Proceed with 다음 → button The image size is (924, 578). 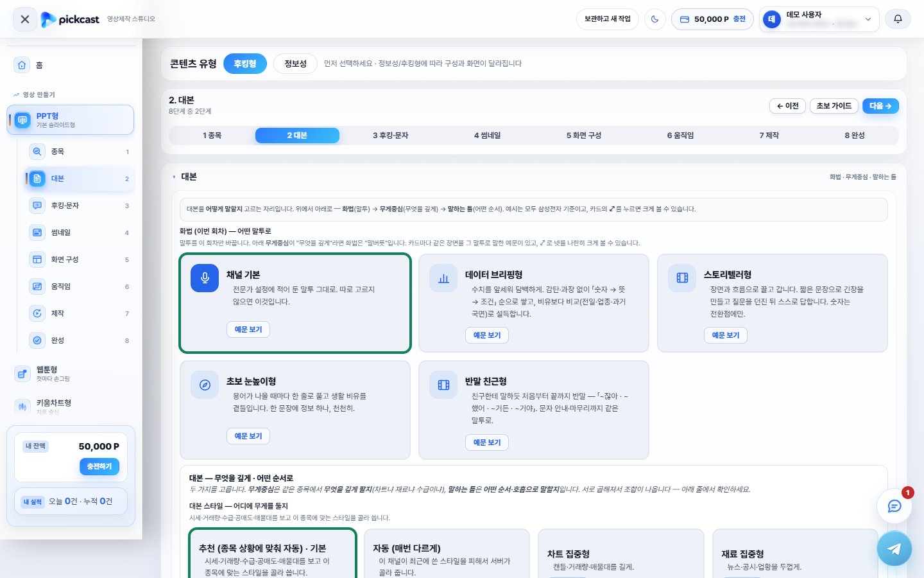pyautogui.click(x=880, y=106)
